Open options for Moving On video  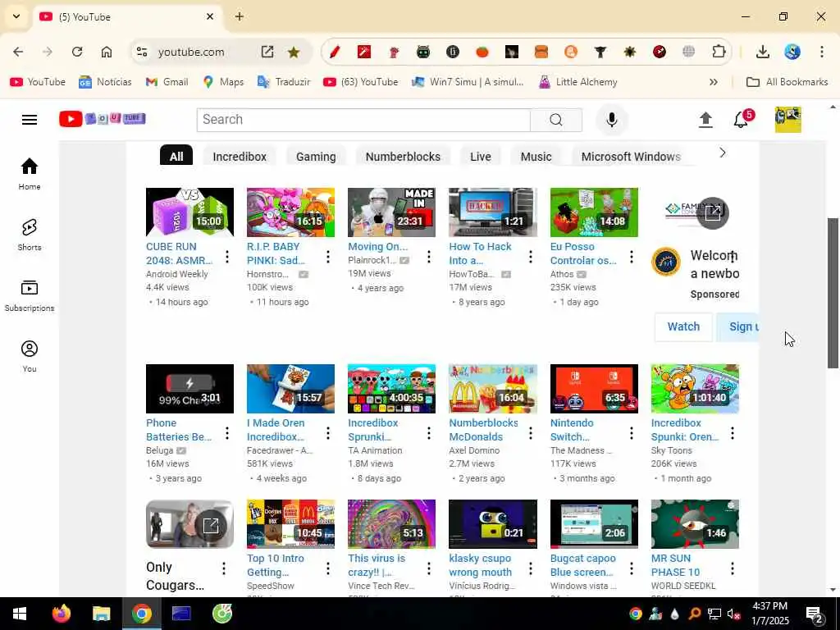pos(428,257)
